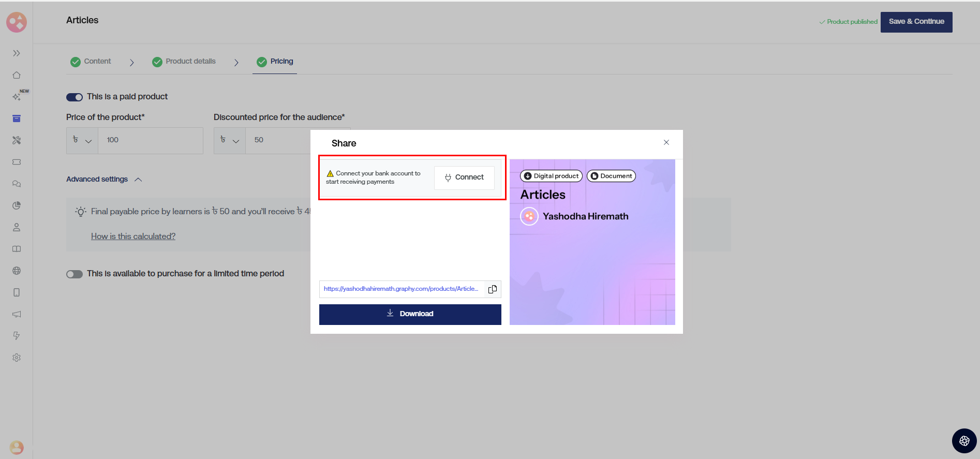Screen dimensions: 980x459
Task: Switch to the Product details tab
Action: [x=184, y=62]
